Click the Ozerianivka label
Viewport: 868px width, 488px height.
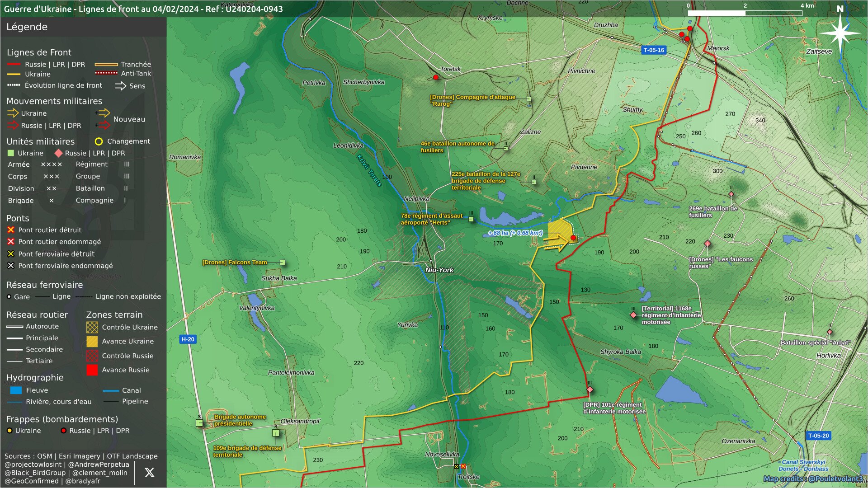pos(738,441)
